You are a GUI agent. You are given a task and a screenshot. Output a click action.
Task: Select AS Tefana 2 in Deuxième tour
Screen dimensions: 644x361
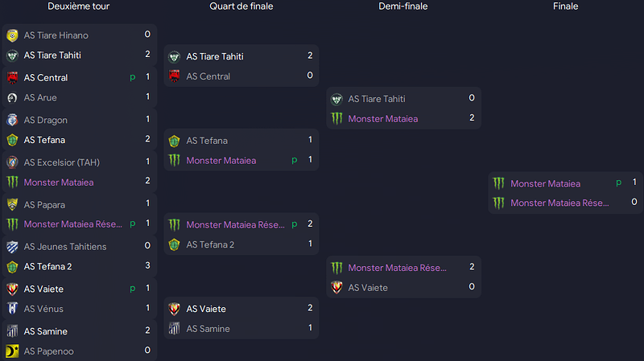pos(47,267)
